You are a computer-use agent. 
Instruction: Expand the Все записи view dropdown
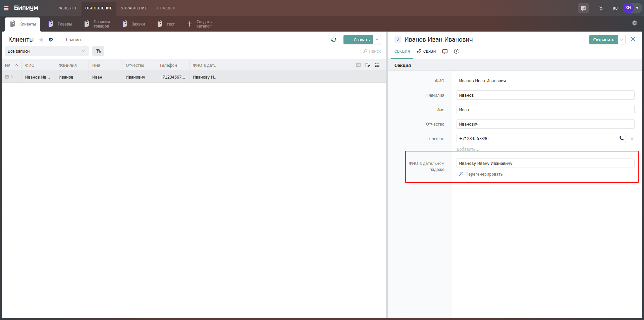click(47, 51)
